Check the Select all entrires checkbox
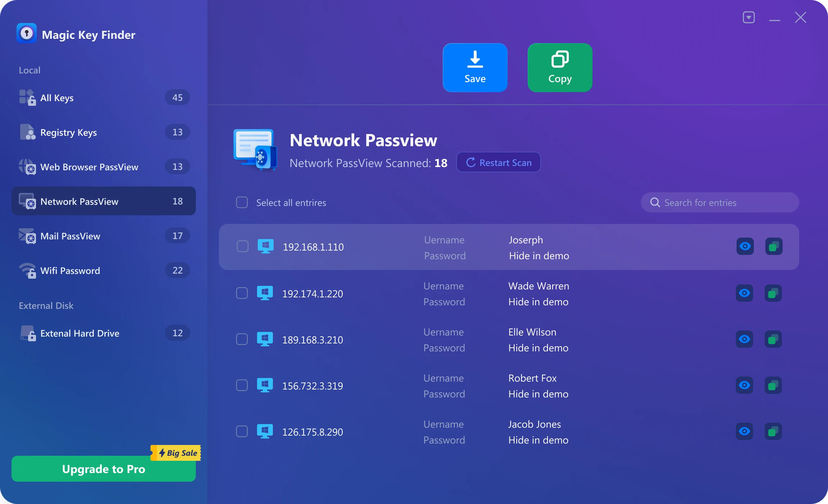The image size is (828, 504). [x=242, y=202]
